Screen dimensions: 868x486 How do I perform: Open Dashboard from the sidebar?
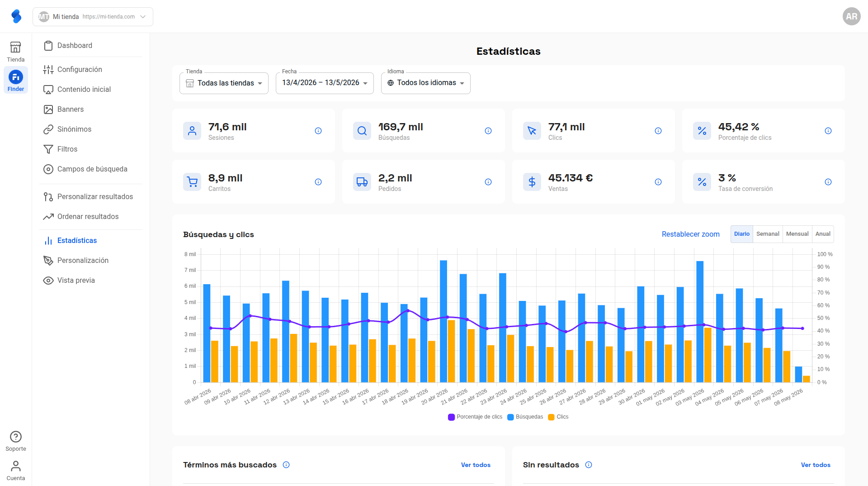coord(91,46)
